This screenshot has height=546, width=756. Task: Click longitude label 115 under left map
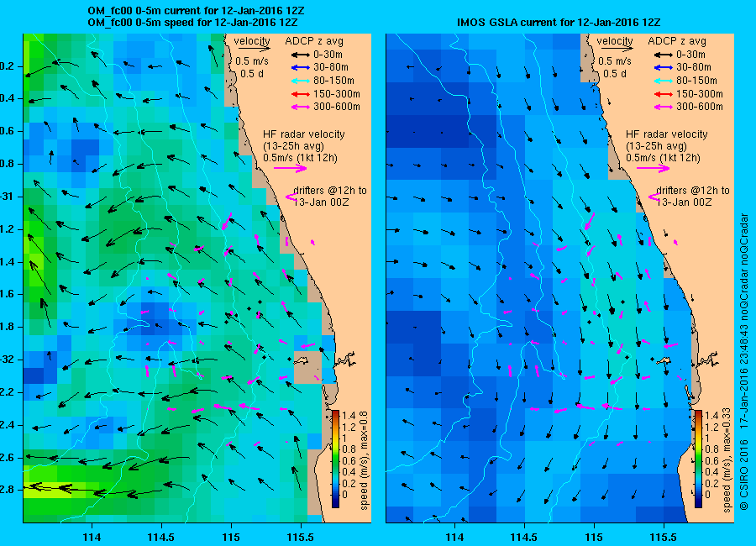point(231,538)
